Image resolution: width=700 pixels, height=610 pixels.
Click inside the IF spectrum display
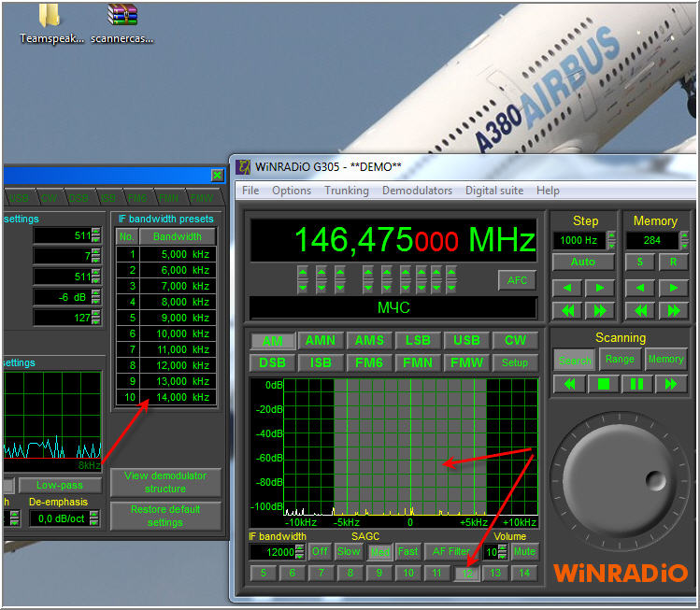[x=410, y=447]
